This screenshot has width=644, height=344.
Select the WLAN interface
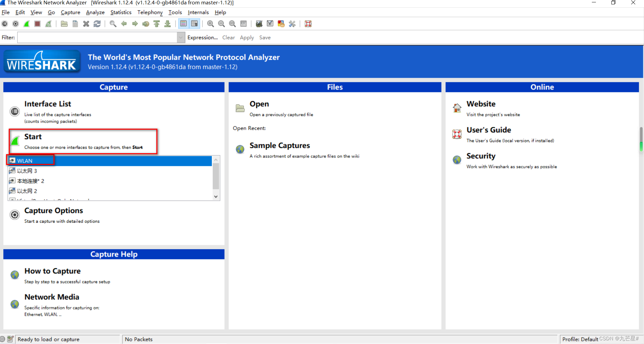point(110,161)
